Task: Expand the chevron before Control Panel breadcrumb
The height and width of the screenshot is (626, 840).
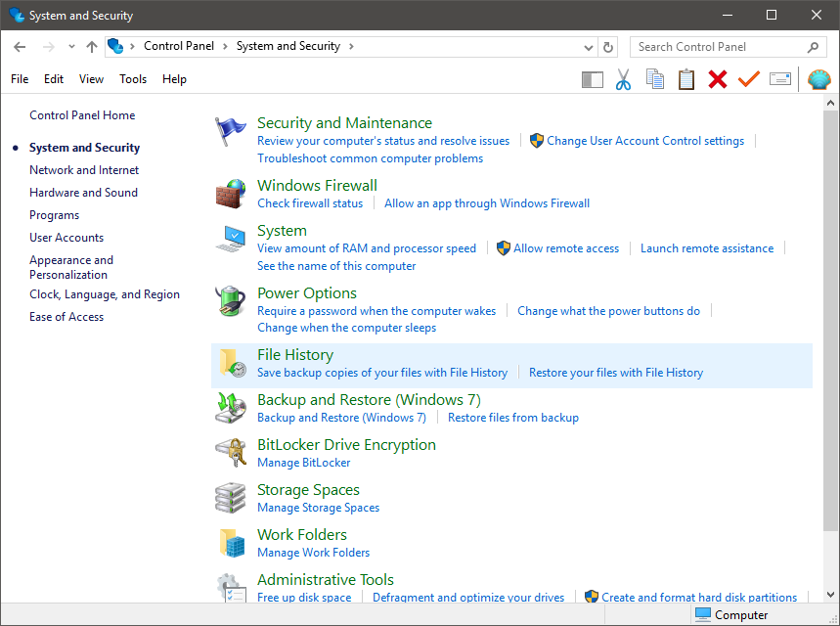Action: pos(132,47)
